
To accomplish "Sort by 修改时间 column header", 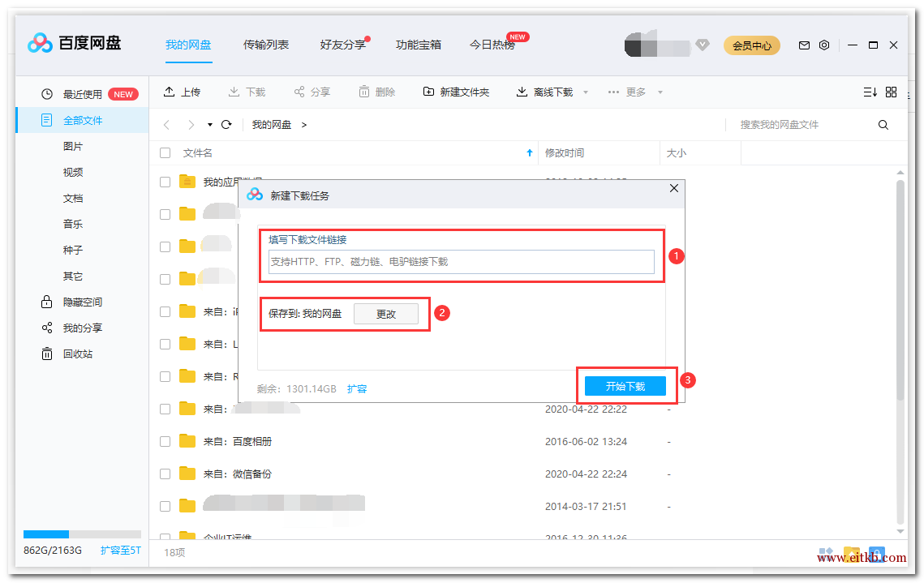I will [x=565, y=153].
